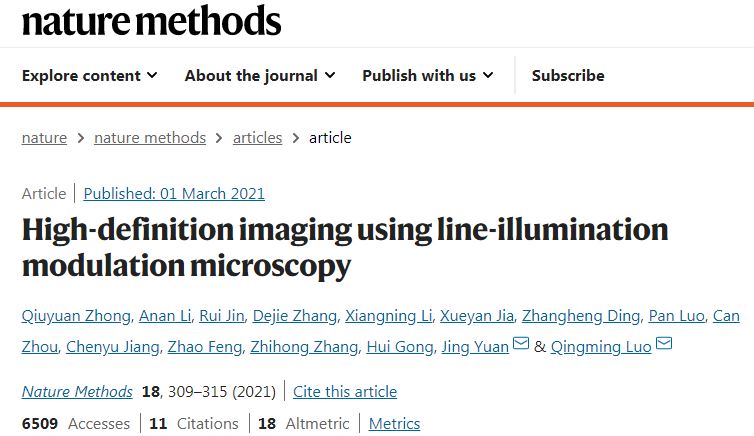Expand the Publish with us dropdown
This screenshot has width=754, height=436.
coord(428,75)
